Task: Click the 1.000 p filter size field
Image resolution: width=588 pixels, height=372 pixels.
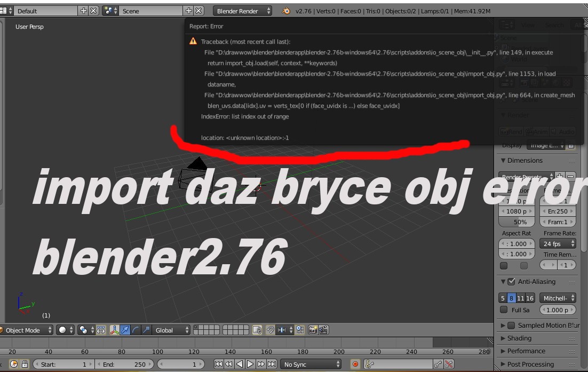Action: 558,310
